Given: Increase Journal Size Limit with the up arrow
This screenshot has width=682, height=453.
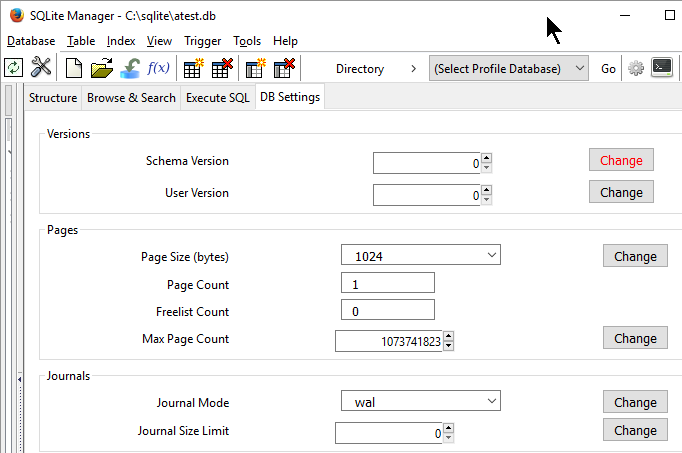Looking at the screenshot, I should point(448,428).
